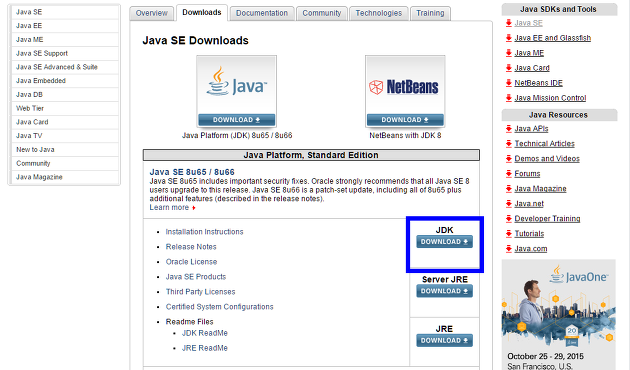Open the NetBeans IDE link

(x=538, y=83)
